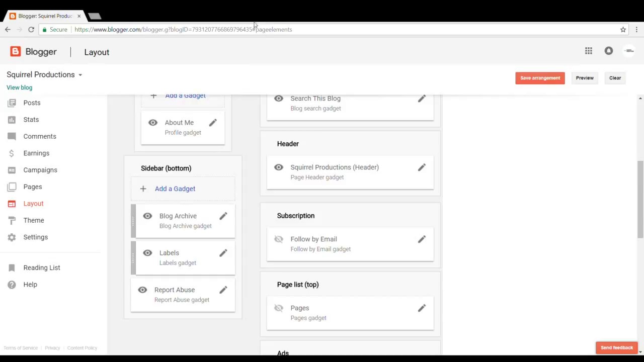Screen dimensions: 644x362
Task: Click the Preview button
Action: (585, 78)
